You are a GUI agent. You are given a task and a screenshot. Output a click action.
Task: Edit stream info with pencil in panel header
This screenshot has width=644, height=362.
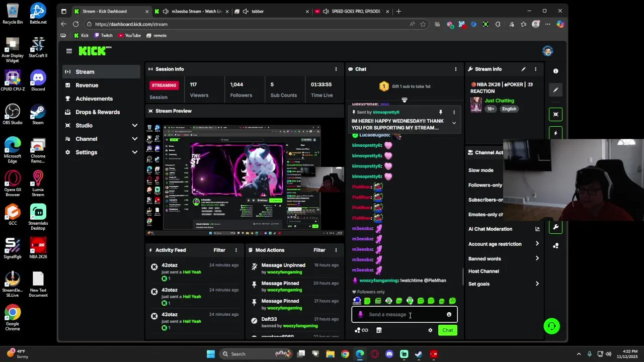[524, 69]
